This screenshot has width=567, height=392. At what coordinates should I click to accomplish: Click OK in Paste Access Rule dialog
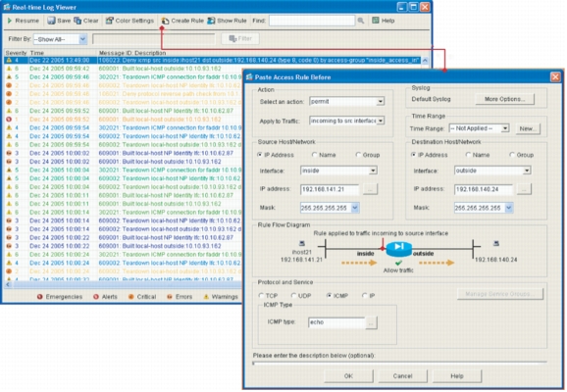tap(348, 376)
